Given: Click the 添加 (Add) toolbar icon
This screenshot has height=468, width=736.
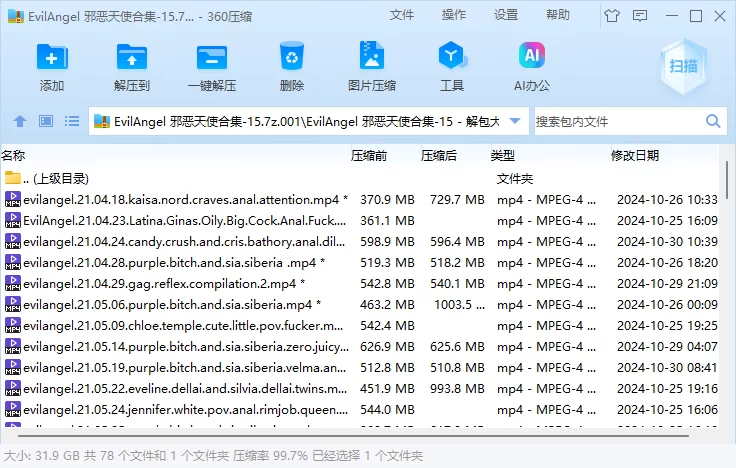Looking at the screenshot, I should coord(52,57).
